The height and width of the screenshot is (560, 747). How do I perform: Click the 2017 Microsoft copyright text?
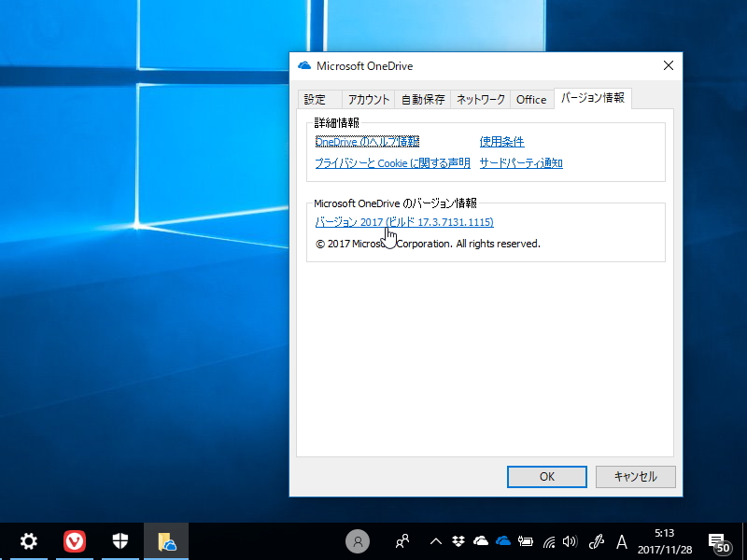pyautogui.click(x=428, y=244)
